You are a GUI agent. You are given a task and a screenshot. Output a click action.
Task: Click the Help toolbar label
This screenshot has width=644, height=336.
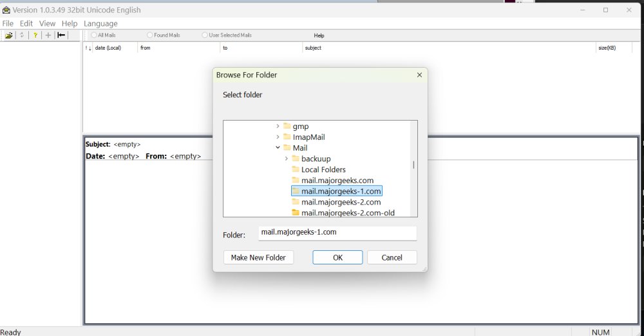point(319,35)
